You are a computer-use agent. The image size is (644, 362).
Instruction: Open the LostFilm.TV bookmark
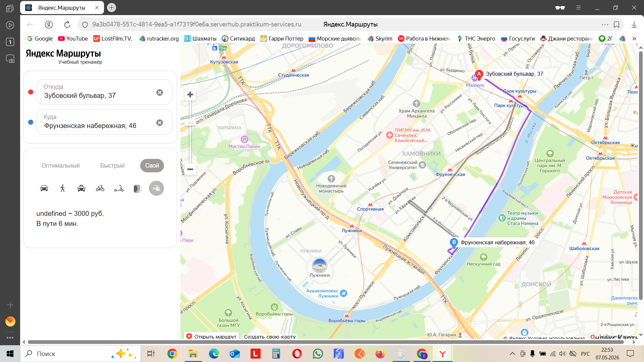point(113,39)
